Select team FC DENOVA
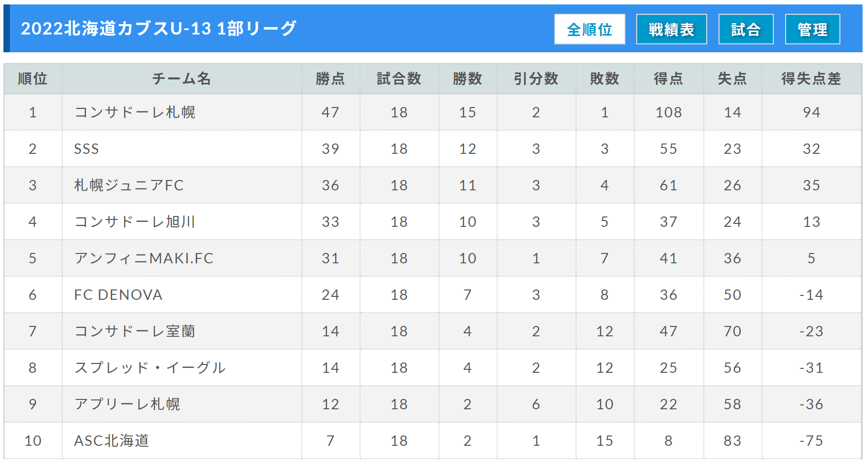868x466 pixels. 118,295
